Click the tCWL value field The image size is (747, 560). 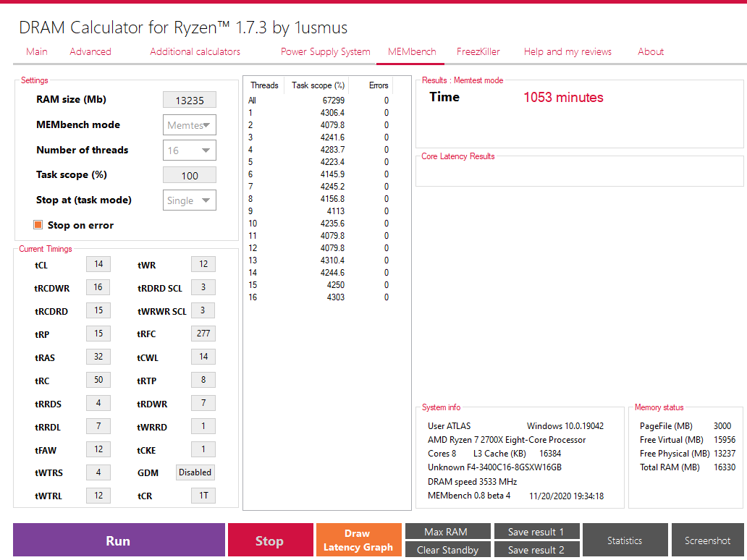[203, 357]
